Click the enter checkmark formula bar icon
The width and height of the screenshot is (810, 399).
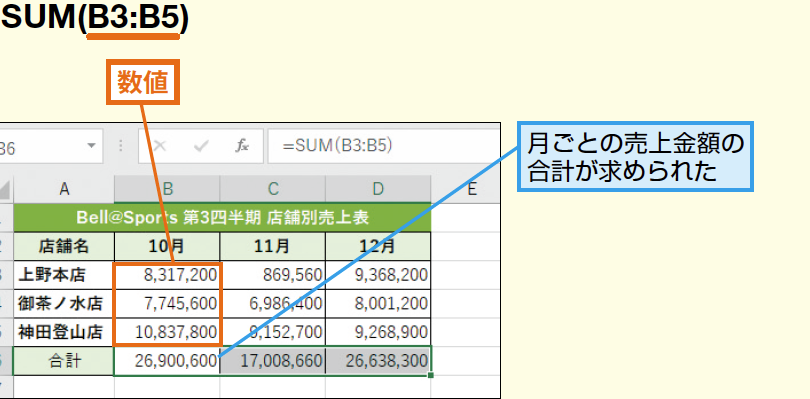click(200, 147)
